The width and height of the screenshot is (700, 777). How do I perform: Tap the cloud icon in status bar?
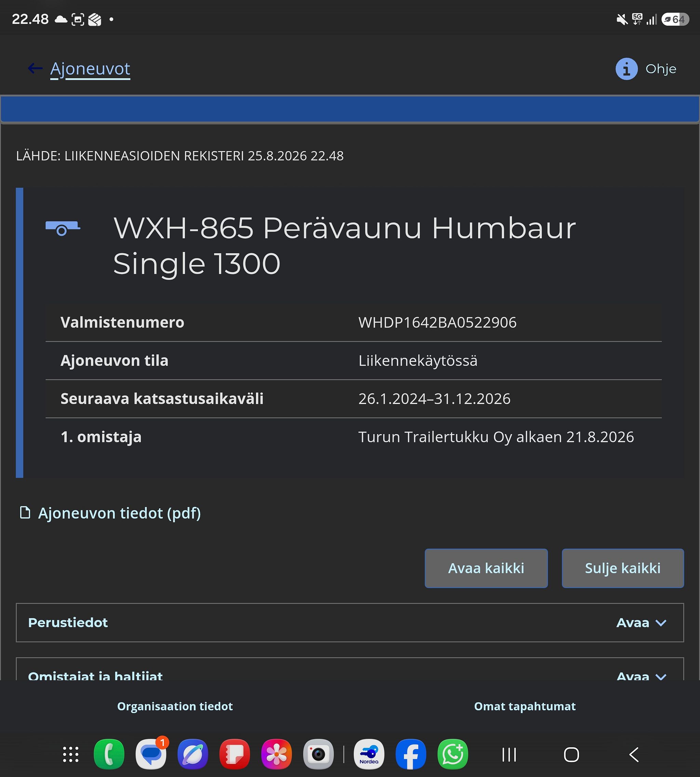point(61,19)
